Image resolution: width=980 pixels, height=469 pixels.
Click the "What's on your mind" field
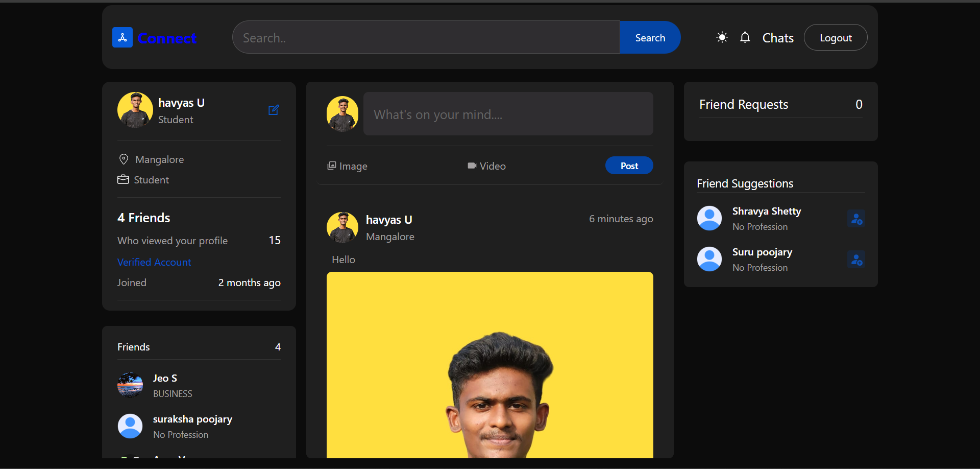508,114
